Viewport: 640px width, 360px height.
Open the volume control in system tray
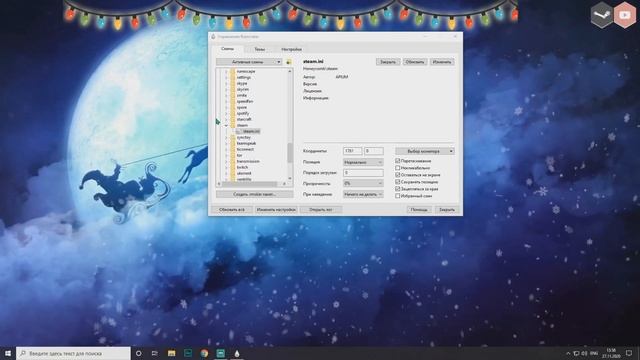click(x=584, y=353)
